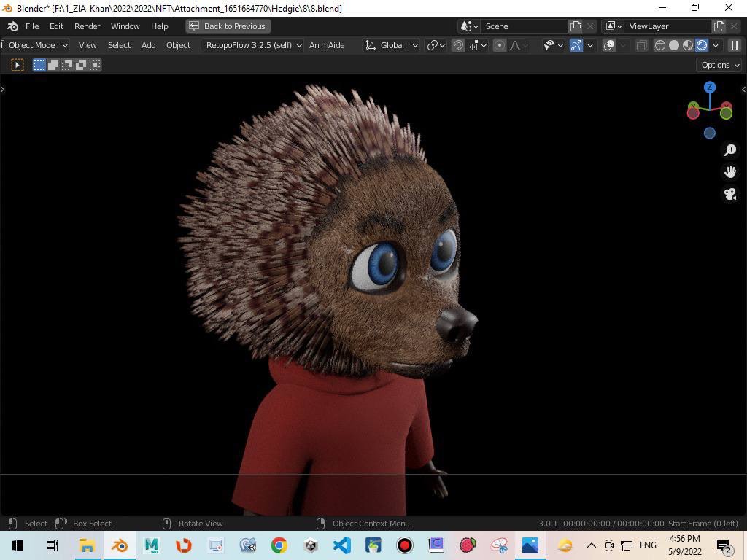Click the Z axis on navigation gizmo
The width and height of the screenshot is (747, 560).
[709, 87]
